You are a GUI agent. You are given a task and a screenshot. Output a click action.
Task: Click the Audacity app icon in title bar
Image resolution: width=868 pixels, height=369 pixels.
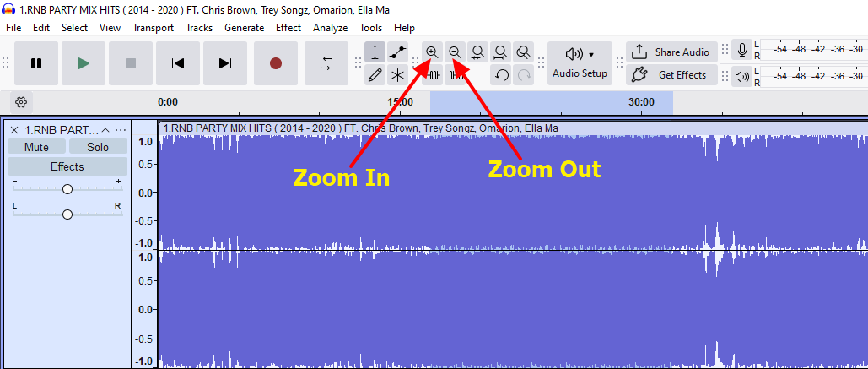tap(9, 10)
